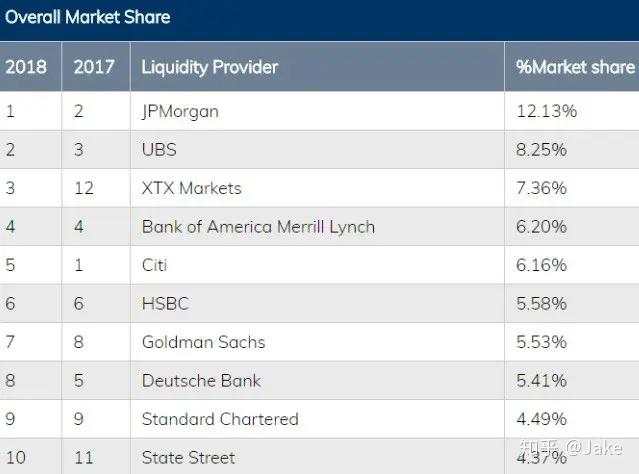The height and width of the screenshot is (474, 639).
Task: Click the 5.41% market share value
Action: [541, 380]
